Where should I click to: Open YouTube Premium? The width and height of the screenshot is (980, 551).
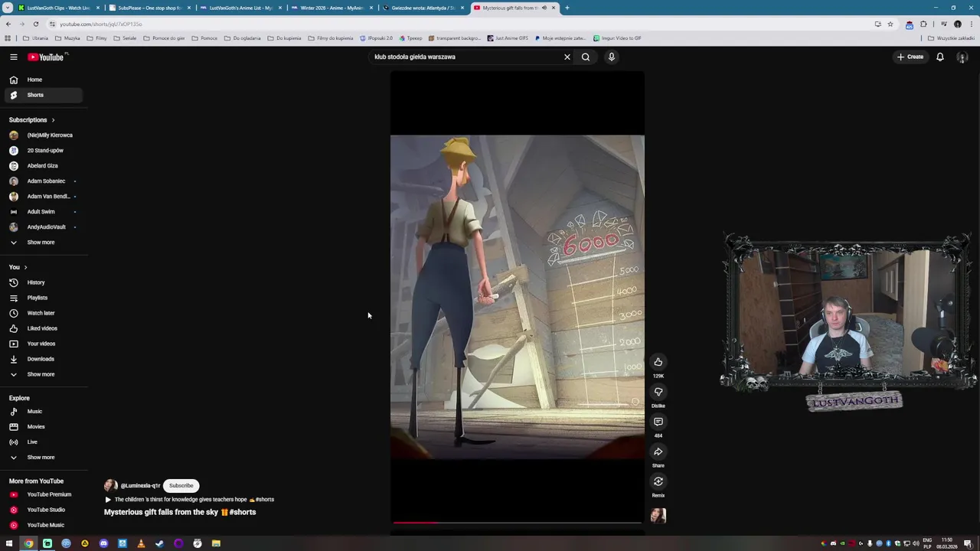pos(42,494)
